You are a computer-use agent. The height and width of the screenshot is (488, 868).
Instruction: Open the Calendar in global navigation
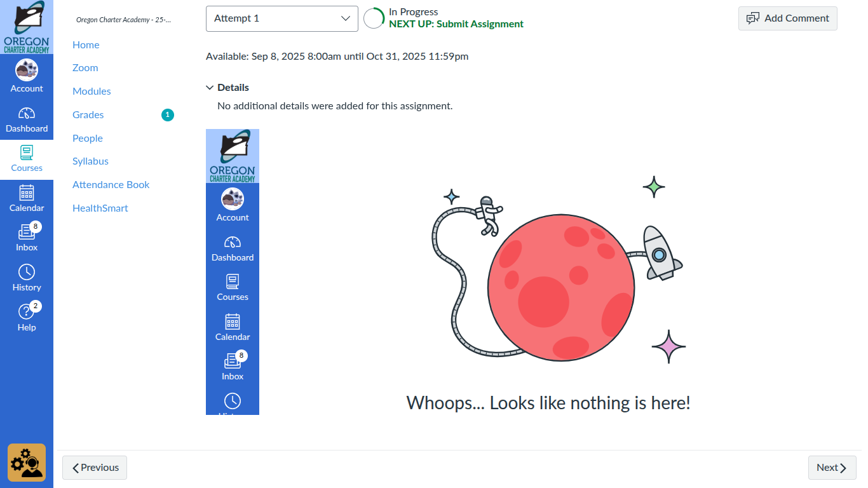27,200
